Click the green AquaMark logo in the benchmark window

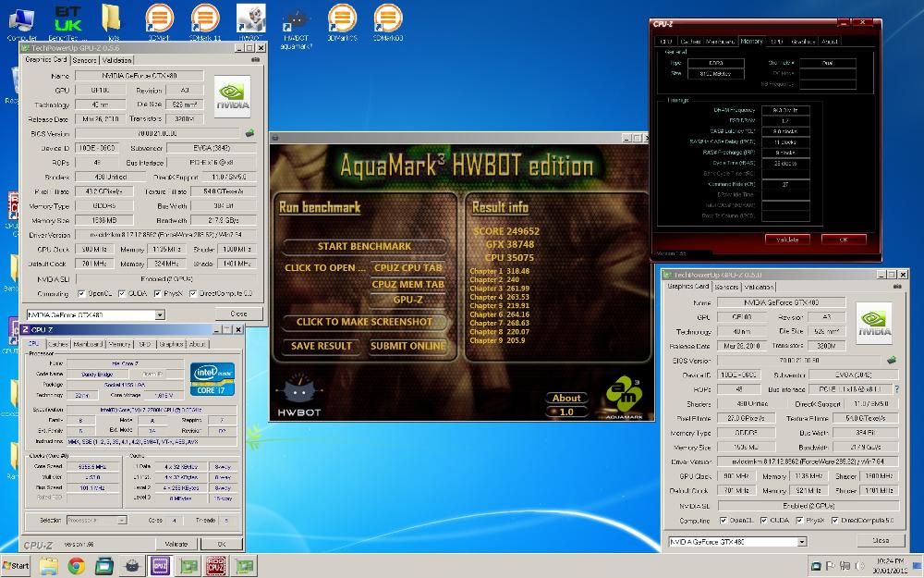click(x=624, y=397)
